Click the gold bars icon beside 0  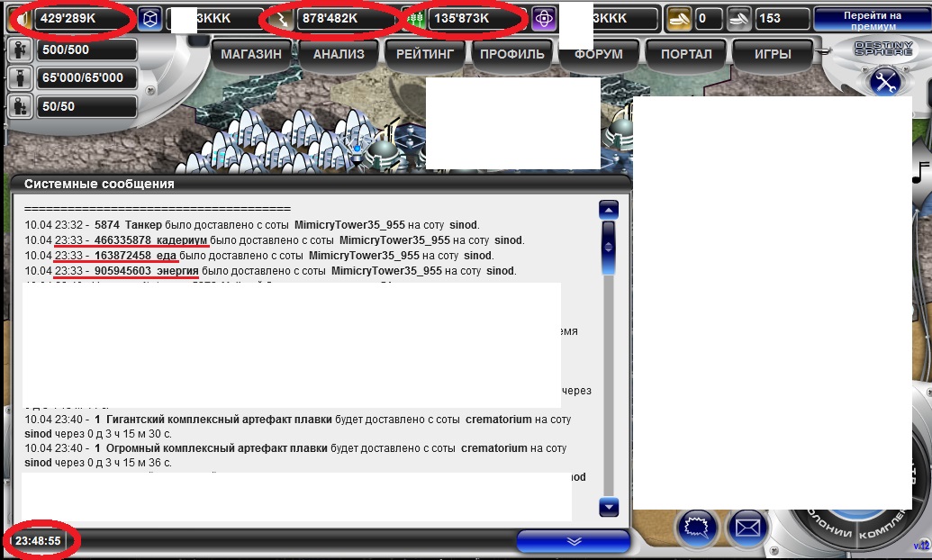coord(679,18)
